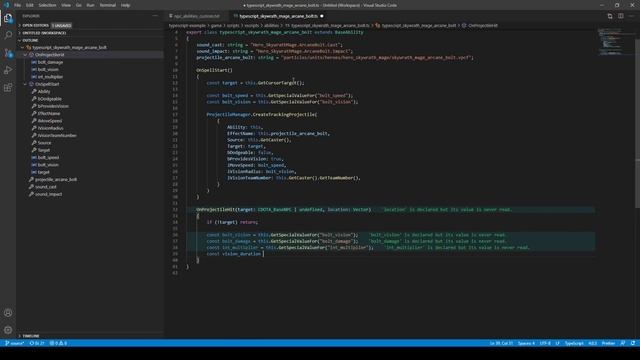This screenshot has height=360, width=640.
Task: Click OnProjectileHit breadcrumb segment
Action: click(x=482, y=25)
